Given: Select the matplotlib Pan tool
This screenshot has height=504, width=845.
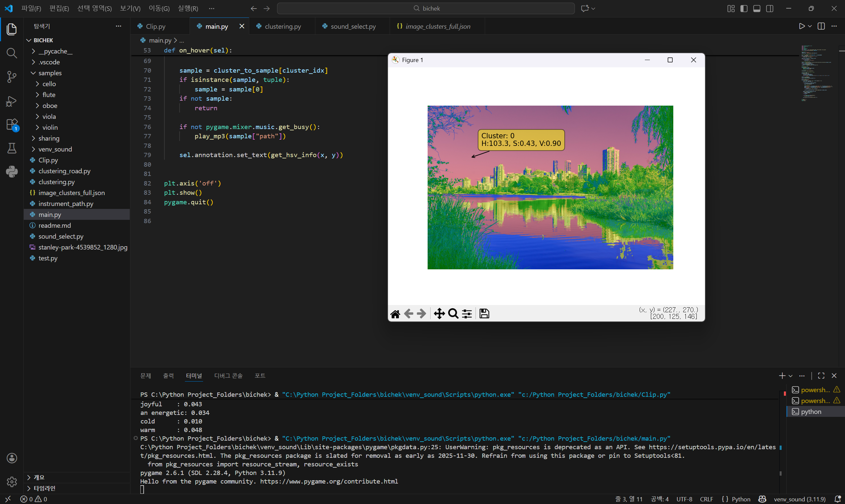Looking at the screenshot, I should 439,314.
